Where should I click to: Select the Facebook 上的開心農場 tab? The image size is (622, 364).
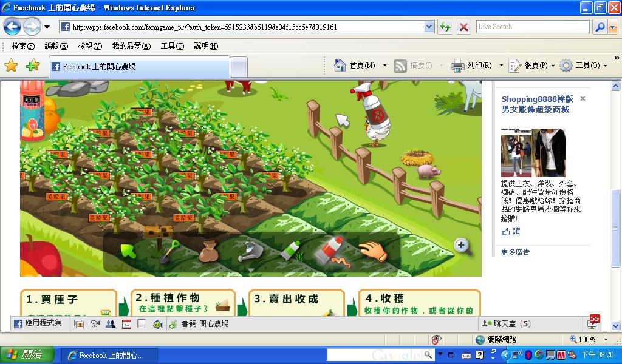tap(139, 67)
